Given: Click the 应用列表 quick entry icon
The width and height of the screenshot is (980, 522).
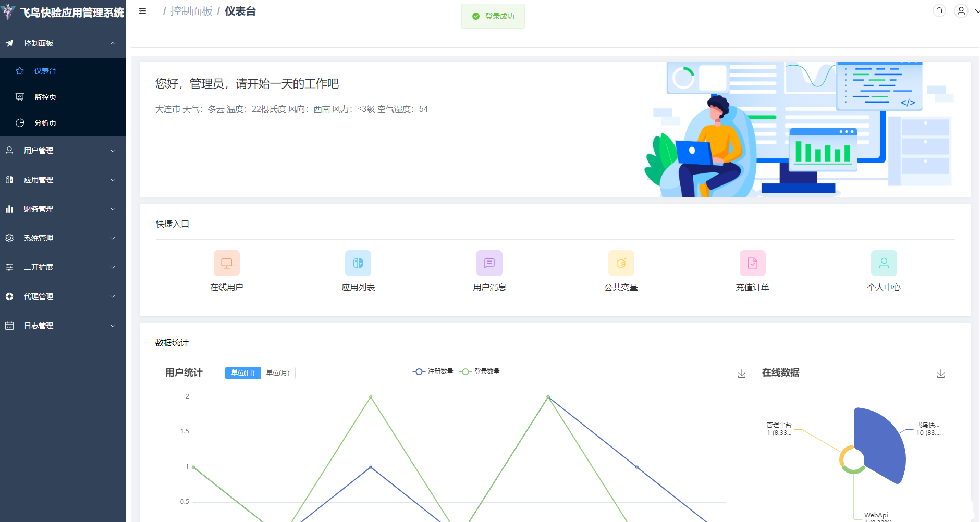Looking at the screenshot, I should click(x=358, y=263).
